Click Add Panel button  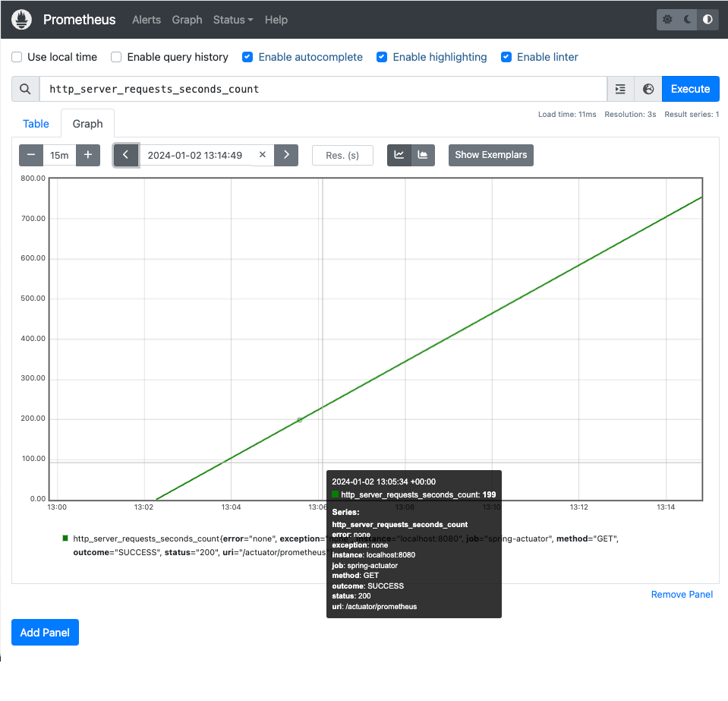click(x=45, y=632)
